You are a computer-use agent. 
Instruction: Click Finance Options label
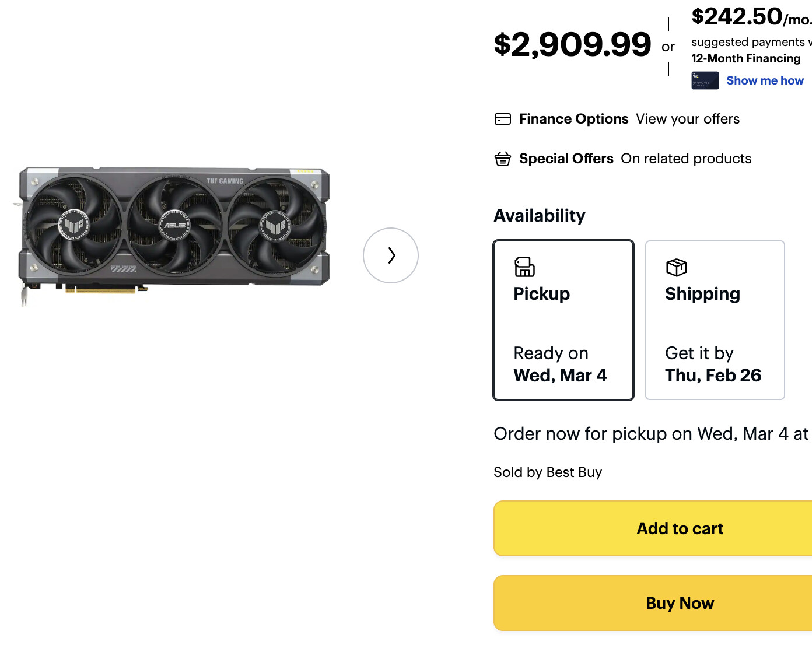click(574, 119)
